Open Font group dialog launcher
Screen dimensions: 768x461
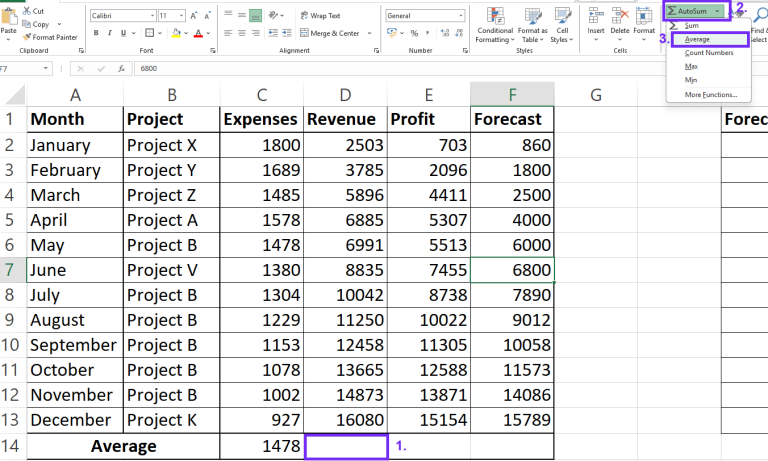point(213,50)
